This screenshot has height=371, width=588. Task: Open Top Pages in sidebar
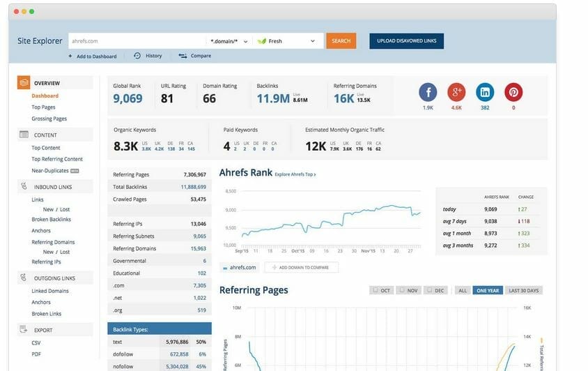(43, 107)
